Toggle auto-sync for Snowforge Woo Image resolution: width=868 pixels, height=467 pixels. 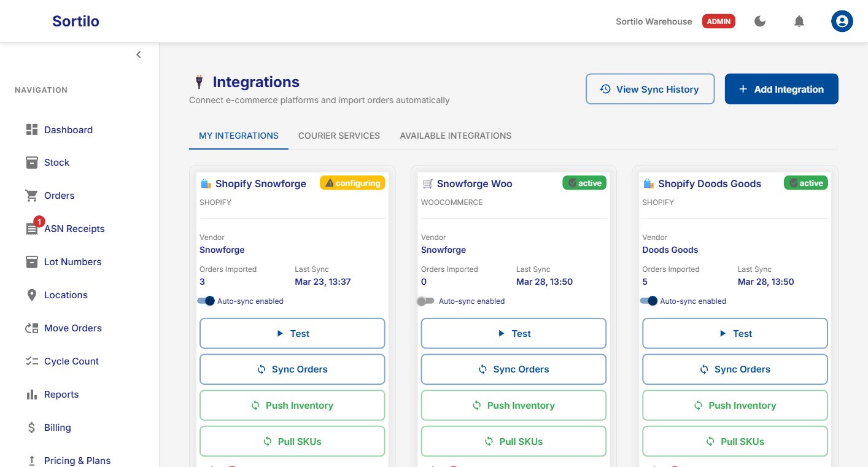425,301
